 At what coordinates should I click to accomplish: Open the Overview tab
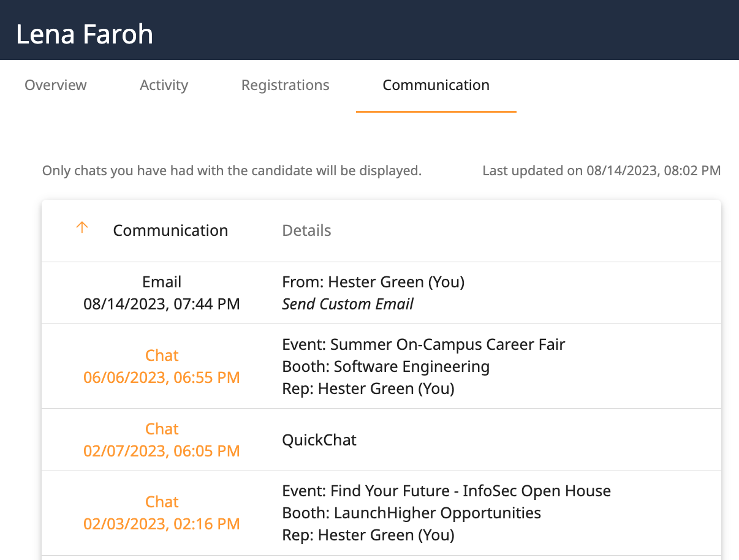(56, 85)
